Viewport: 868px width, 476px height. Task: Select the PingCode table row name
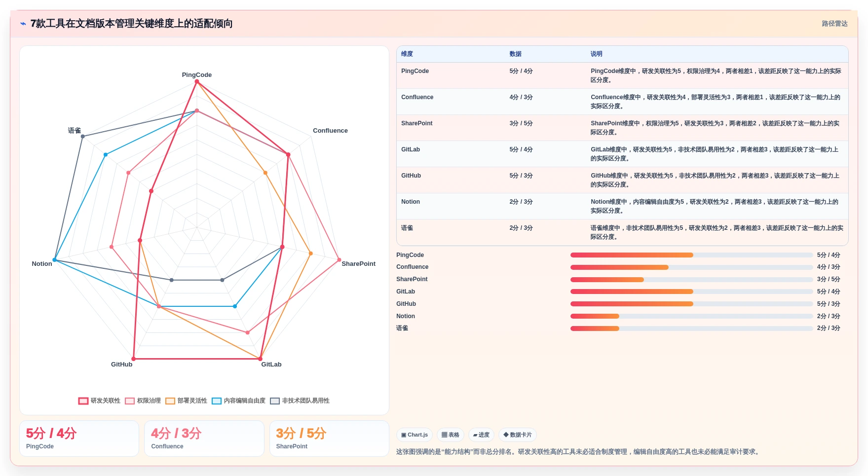coord(415,71)
